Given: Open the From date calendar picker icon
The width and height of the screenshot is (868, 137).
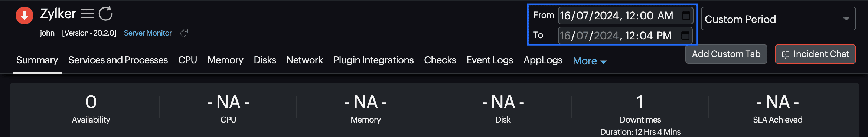Looking at the screenshot, I should (x=686, y=15).
